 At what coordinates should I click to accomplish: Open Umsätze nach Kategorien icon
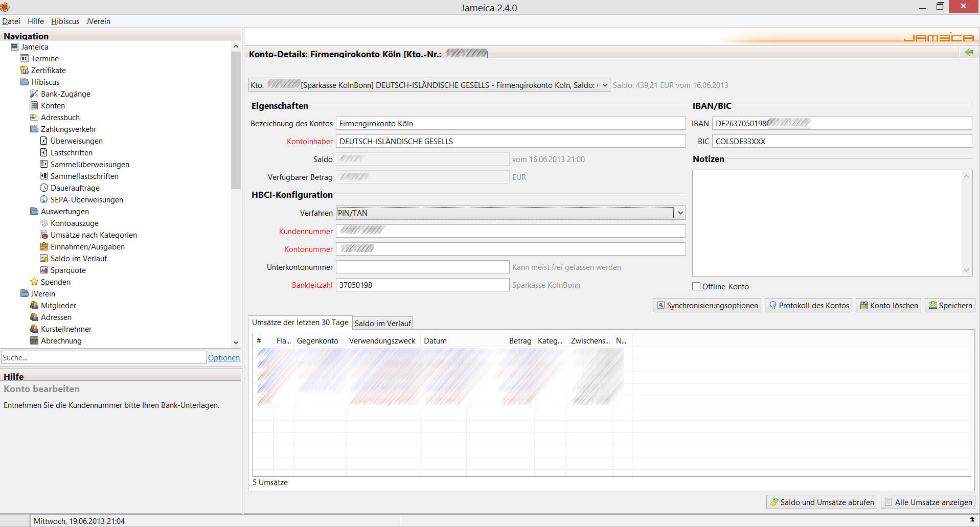coord(44,235)
